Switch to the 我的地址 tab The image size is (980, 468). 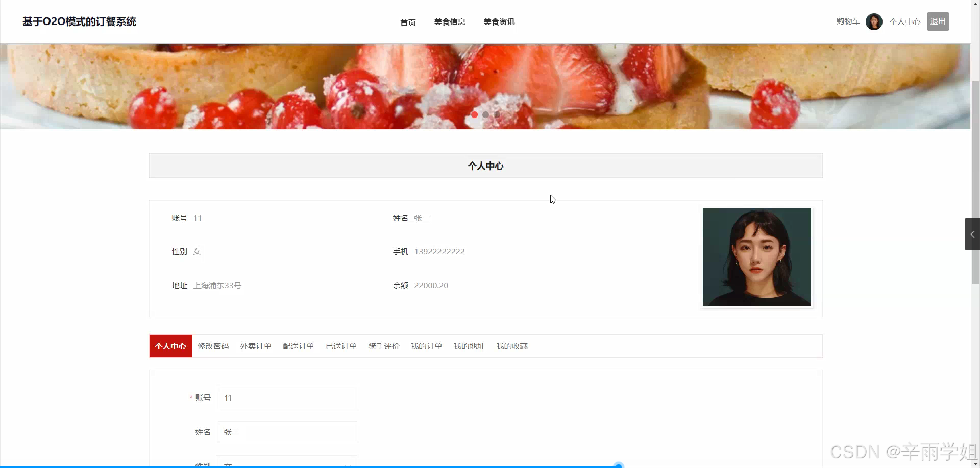(469, 346)
